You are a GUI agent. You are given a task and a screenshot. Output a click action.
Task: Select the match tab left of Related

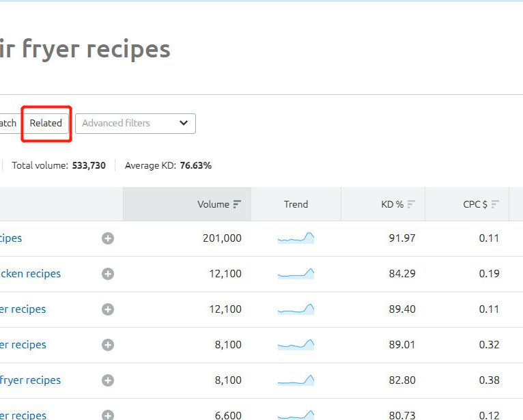point(8,124)
